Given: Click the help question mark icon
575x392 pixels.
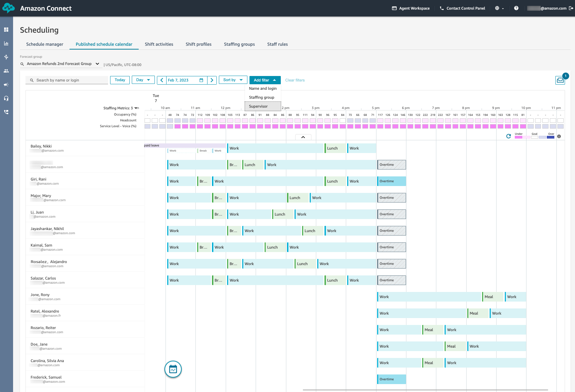Looking at the screenshot, I should [516, 8].
